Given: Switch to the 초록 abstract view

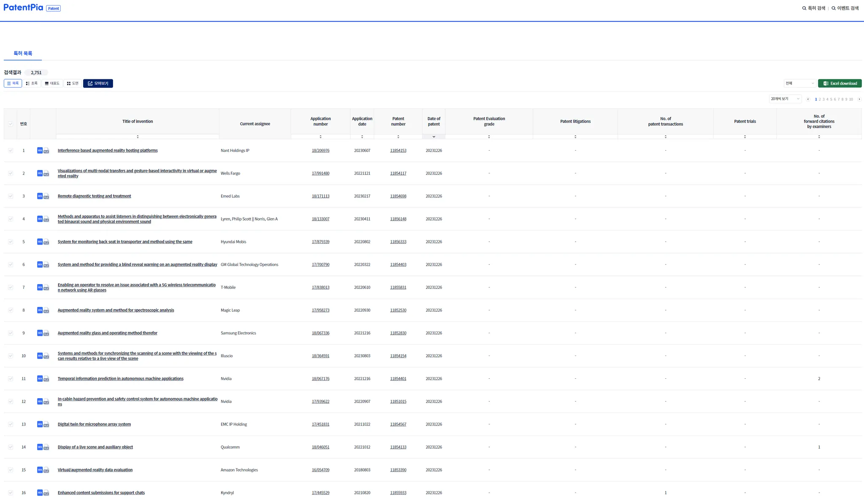Looking at the screenshot, I should point(32,84).
